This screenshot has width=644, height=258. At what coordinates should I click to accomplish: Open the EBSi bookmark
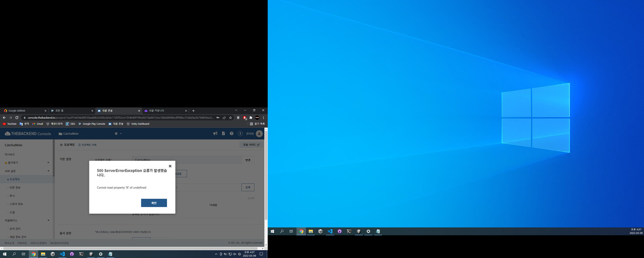71,124
